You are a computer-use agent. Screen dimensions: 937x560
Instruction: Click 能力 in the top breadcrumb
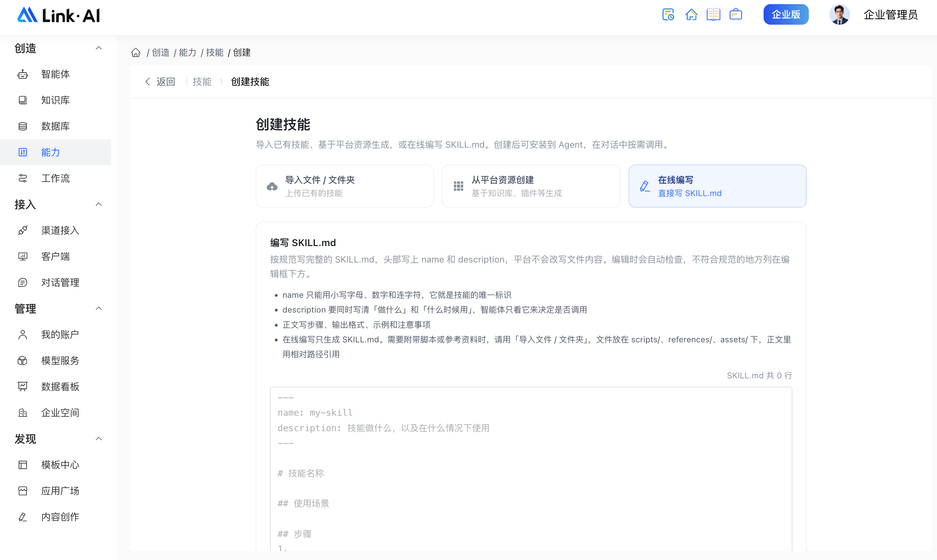pos(187,52)
